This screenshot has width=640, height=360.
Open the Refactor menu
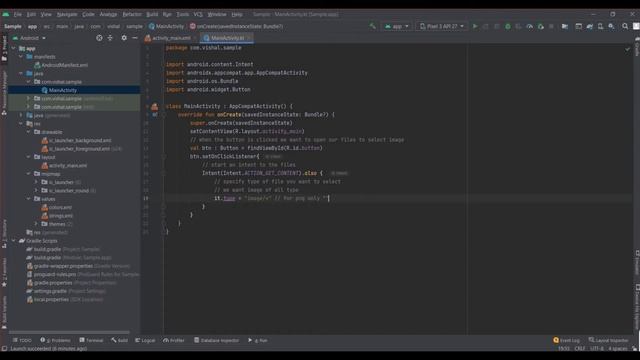coord(132,14)
